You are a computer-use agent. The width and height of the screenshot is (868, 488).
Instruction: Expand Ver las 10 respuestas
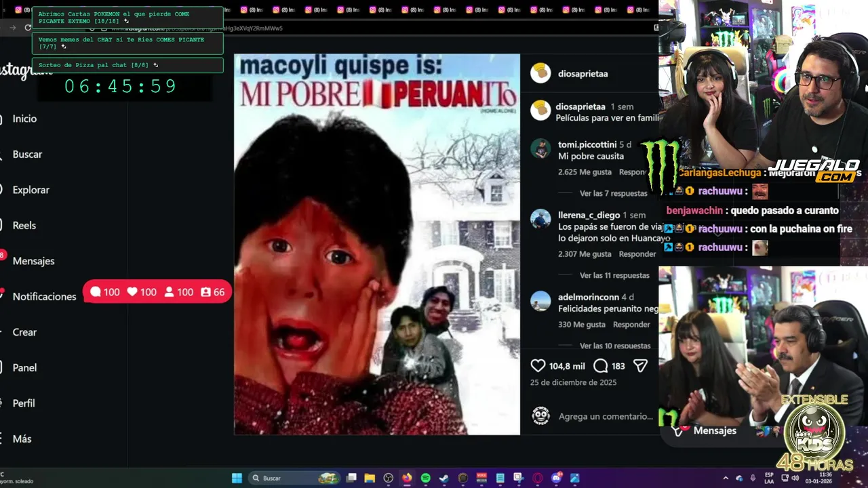[x=615, y=346]
